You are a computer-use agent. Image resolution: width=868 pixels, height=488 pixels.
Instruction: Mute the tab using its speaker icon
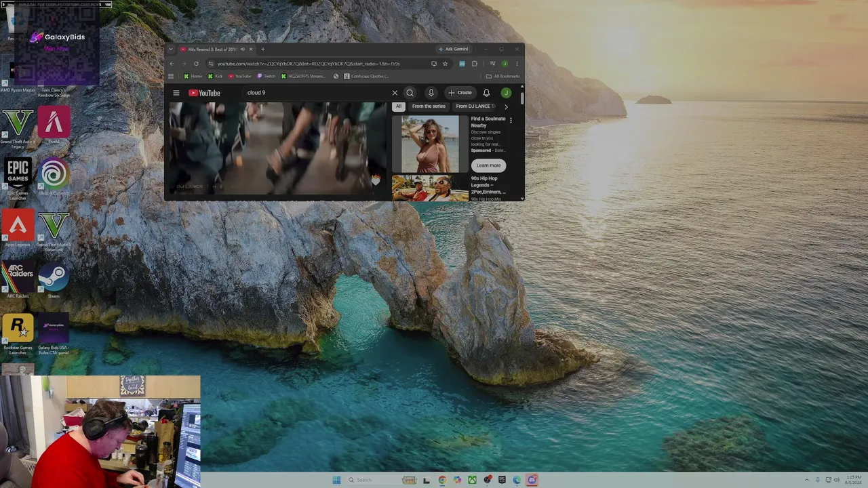click(242, 49)
